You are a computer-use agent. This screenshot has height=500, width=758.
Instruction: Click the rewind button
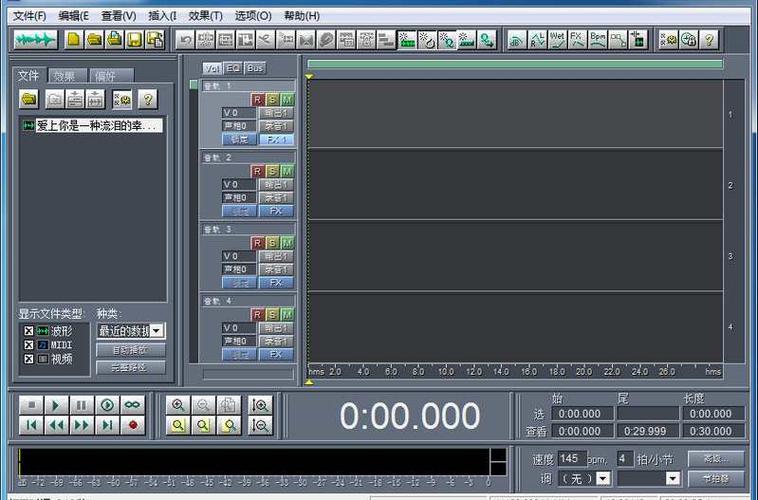pos(57,426)
